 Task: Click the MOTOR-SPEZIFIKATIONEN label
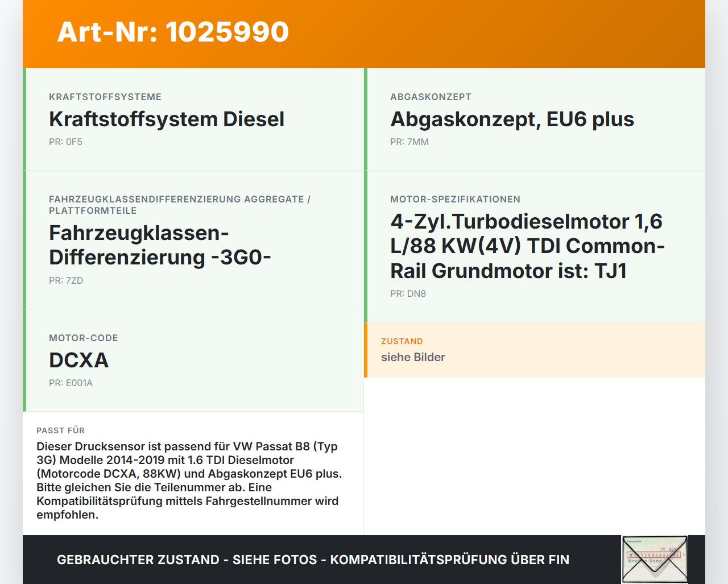pos(455,199)
